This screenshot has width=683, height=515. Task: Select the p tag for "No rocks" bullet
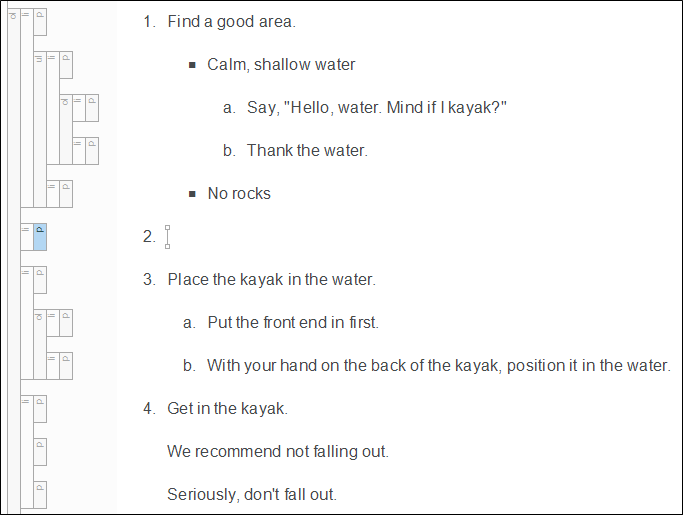[66, 193]
